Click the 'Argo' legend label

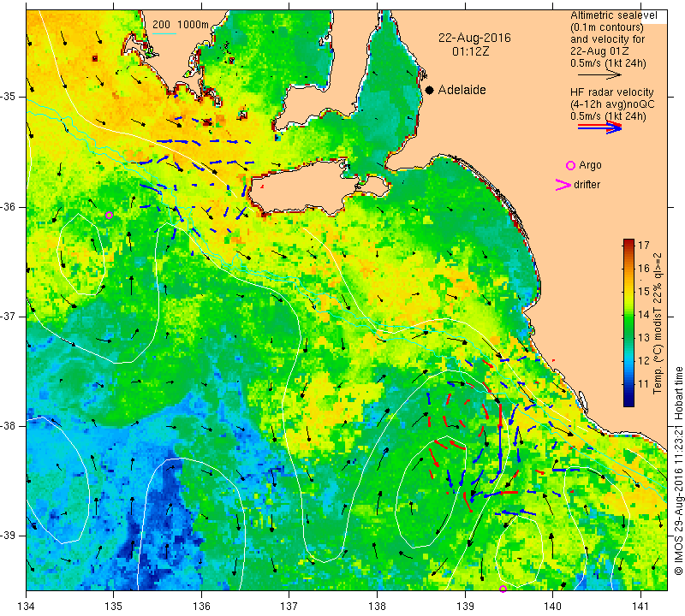(x=590, y=165)
